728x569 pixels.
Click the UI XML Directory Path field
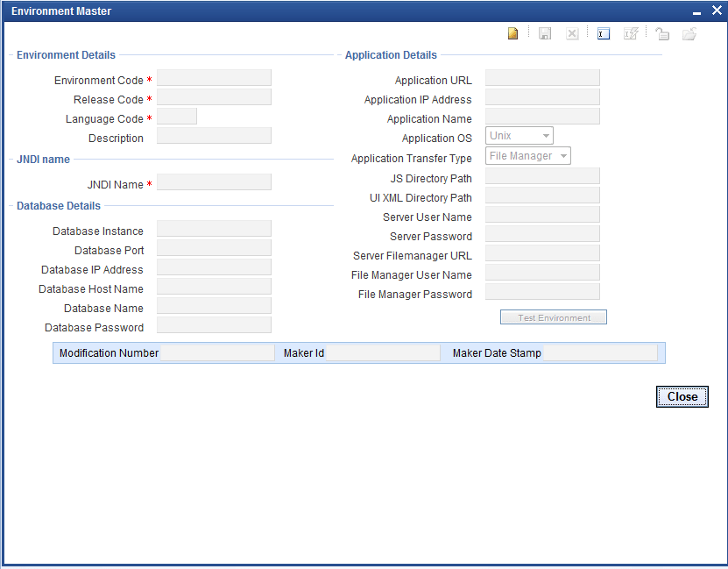tap(543, 196)
